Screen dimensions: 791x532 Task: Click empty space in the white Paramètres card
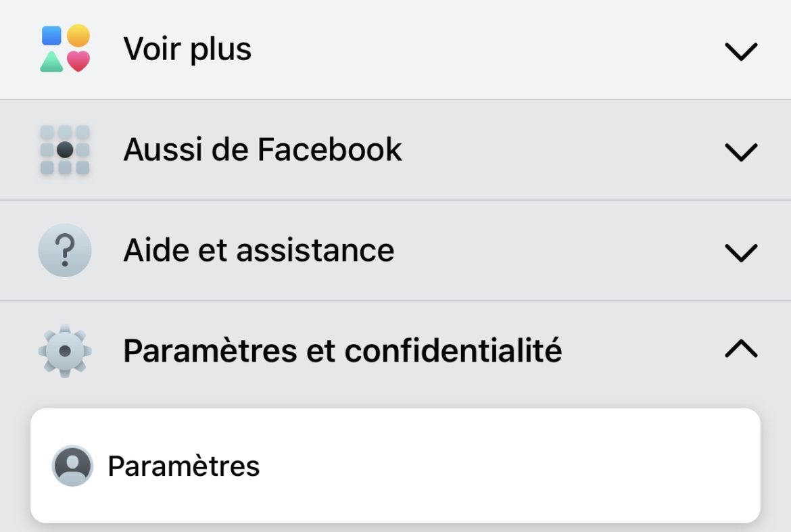click(x=507, y=466)
